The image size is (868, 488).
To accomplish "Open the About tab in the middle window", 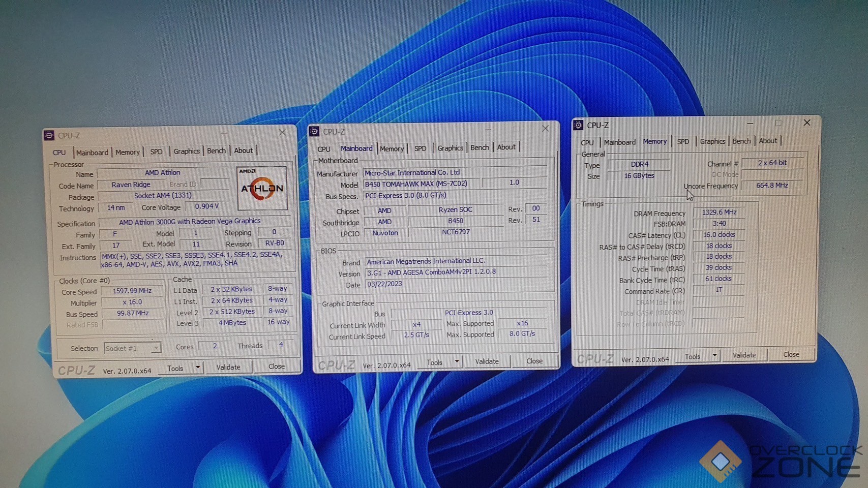I will click(506, 147).
